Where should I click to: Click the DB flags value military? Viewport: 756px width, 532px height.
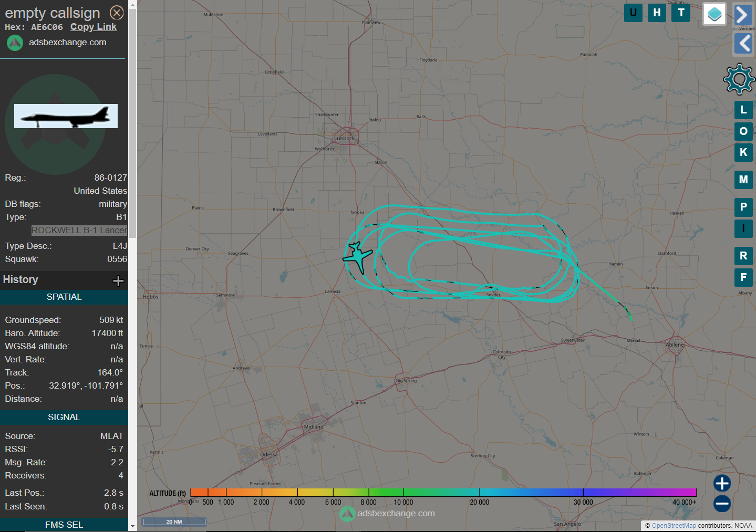pos(113,204)
